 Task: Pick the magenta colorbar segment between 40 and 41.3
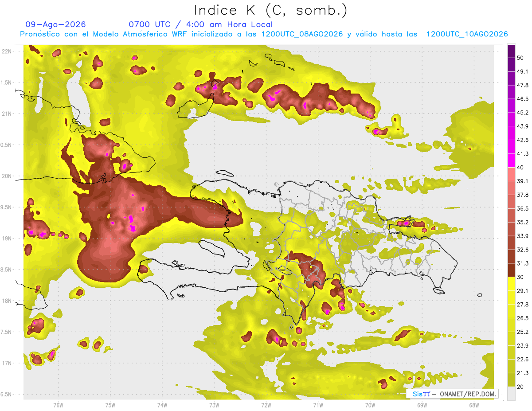[x=512, y=160]
